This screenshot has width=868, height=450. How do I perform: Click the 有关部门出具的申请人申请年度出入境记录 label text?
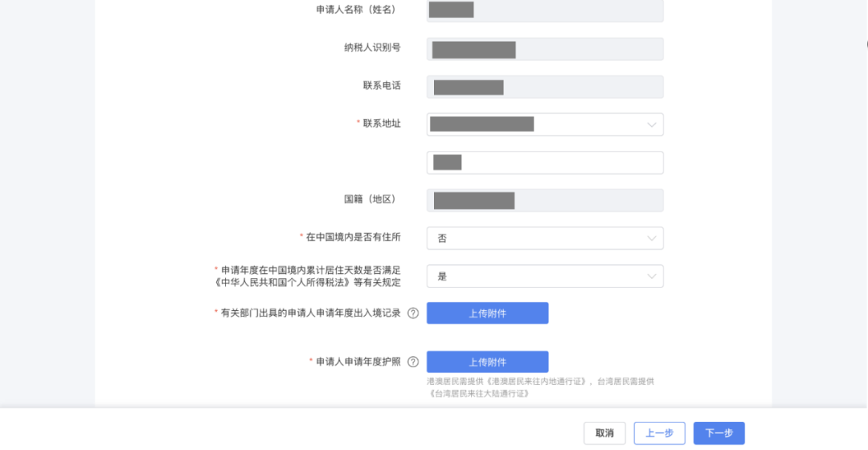(x=310, y=313)
